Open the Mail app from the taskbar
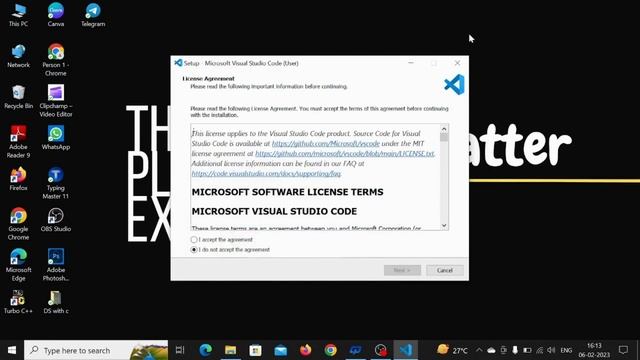This screenshot has height=360, width=640. 280,350
